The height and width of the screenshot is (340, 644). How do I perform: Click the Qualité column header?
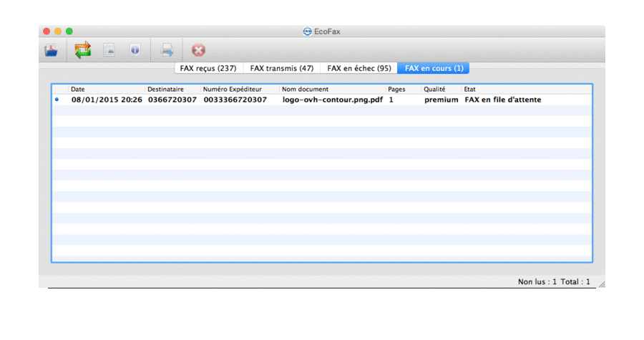[441, 89]
